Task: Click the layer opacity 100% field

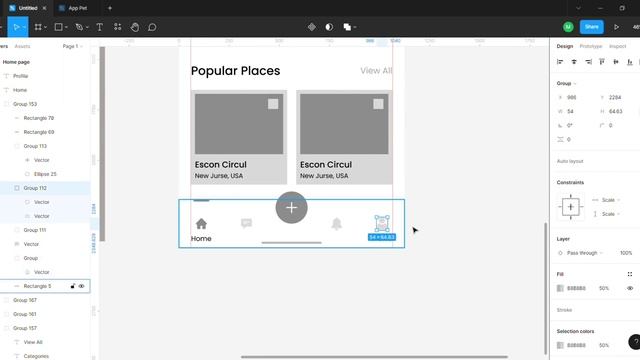Action: tap(626, 253)
